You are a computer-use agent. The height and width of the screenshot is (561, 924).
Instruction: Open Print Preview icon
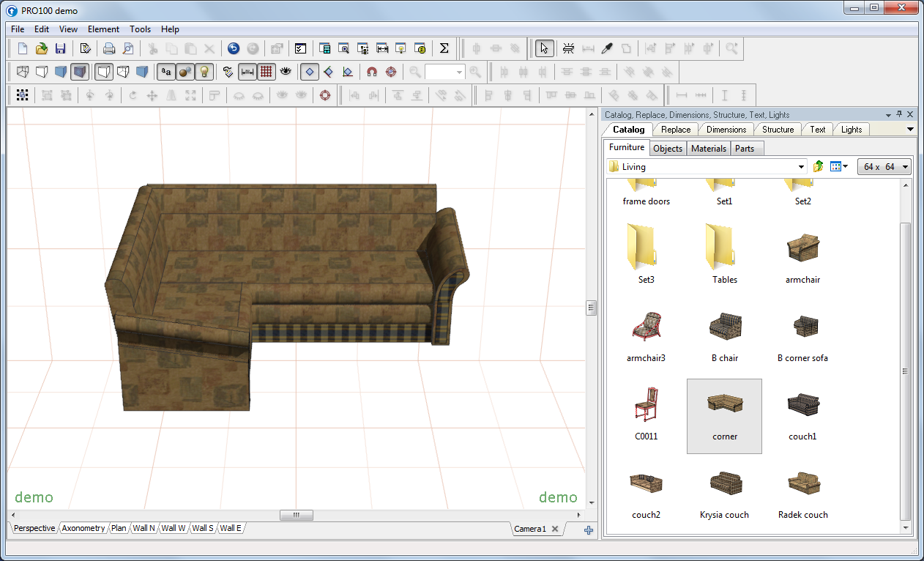point(128,49)
